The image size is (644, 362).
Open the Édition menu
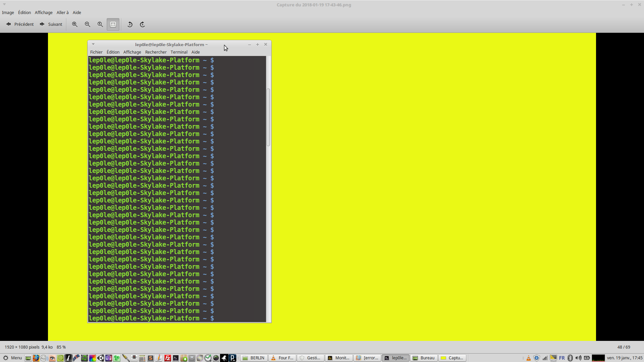pos(24,12)
